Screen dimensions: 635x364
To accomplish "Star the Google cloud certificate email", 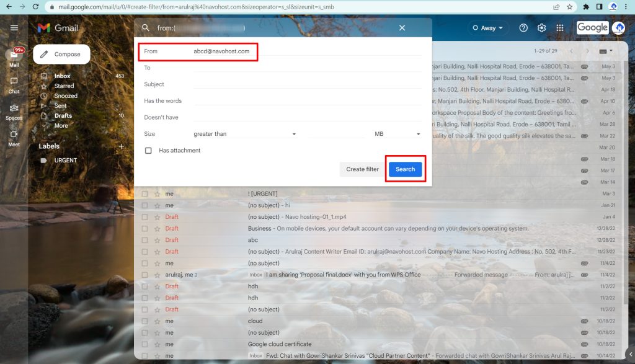I will click(157, 344).
